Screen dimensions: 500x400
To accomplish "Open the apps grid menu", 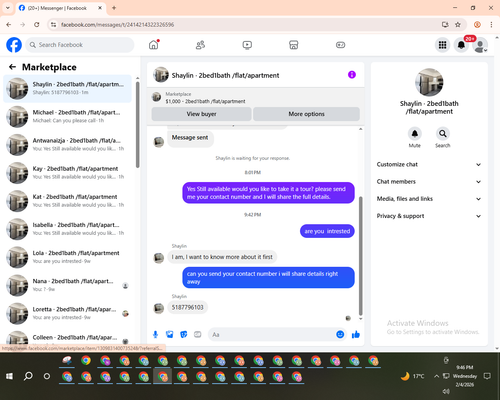I will point(442,45).
